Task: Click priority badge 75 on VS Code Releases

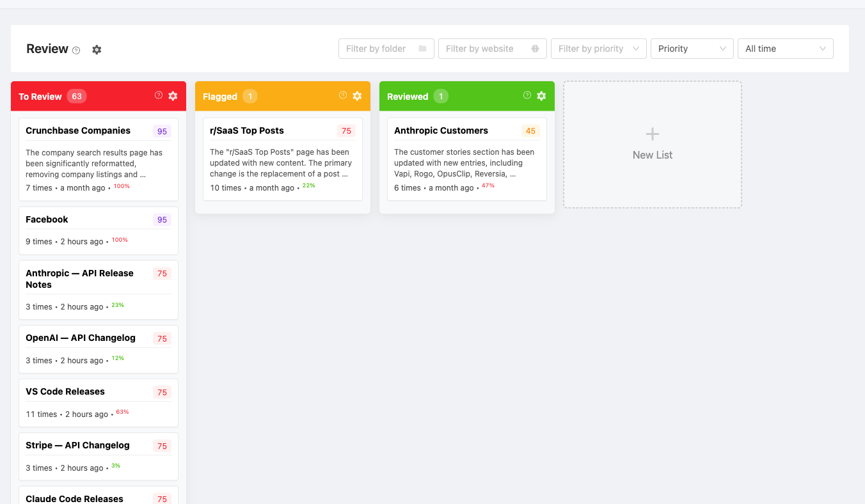Action: click(162, 393)
